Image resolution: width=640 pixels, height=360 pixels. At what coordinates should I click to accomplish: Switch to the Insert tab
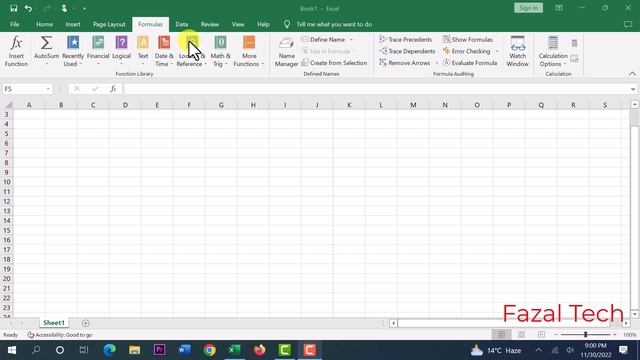click(73, 24)
